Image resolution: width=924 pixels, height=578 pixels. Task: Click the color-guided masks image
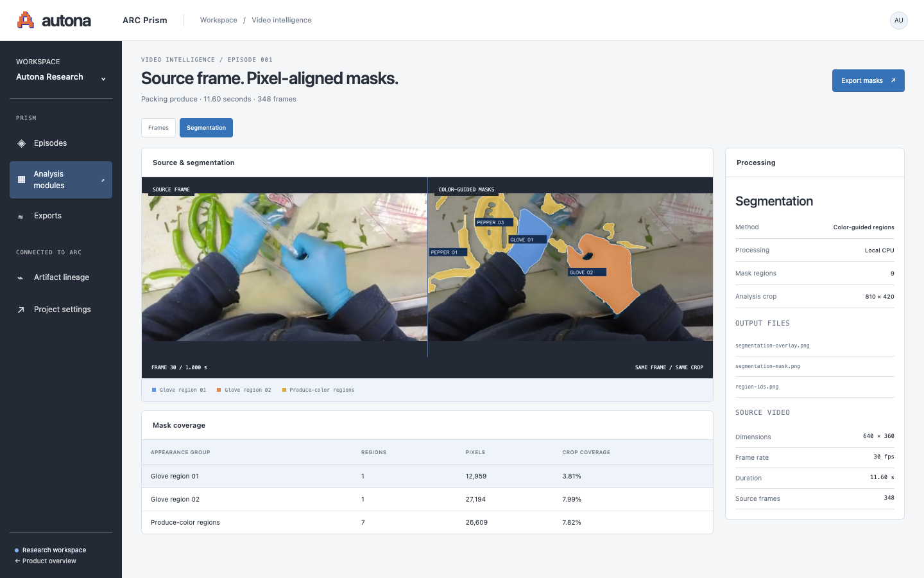pyautogui.click(x=570, y=267)
